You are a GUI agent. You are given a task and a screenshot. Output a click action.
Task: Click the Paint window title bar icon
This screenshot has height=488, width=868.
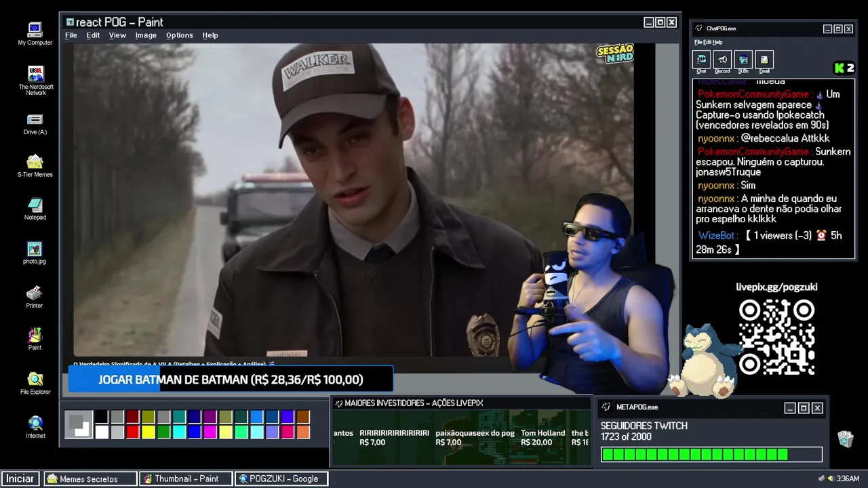[70, 22]
